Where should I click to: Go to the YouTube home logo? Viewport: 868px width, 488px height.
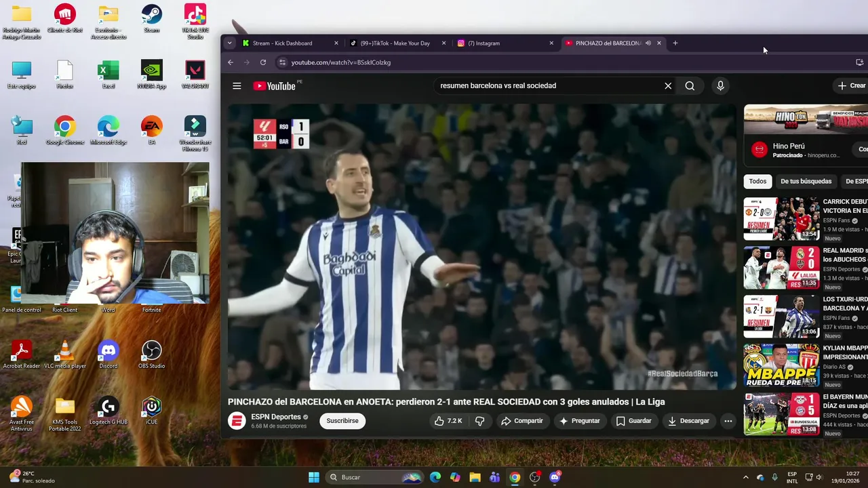(274, 86)
